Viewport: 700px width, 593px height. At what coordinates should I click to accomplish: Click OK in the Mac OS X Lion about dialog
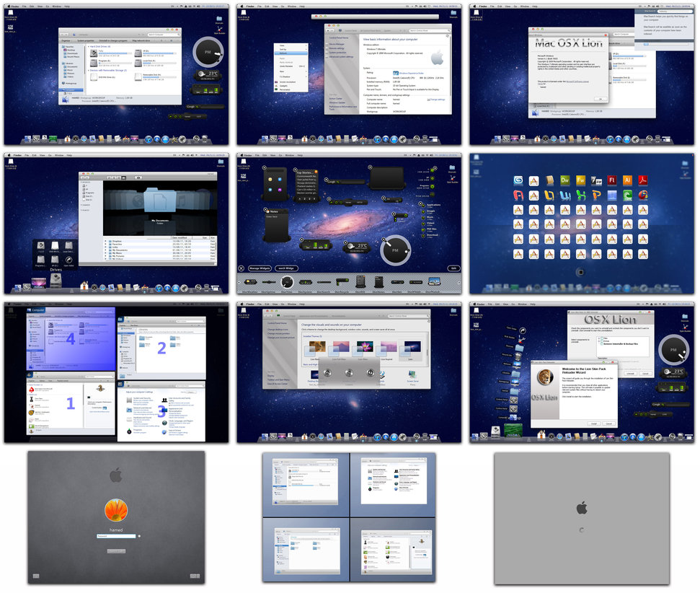pos(601,99)
